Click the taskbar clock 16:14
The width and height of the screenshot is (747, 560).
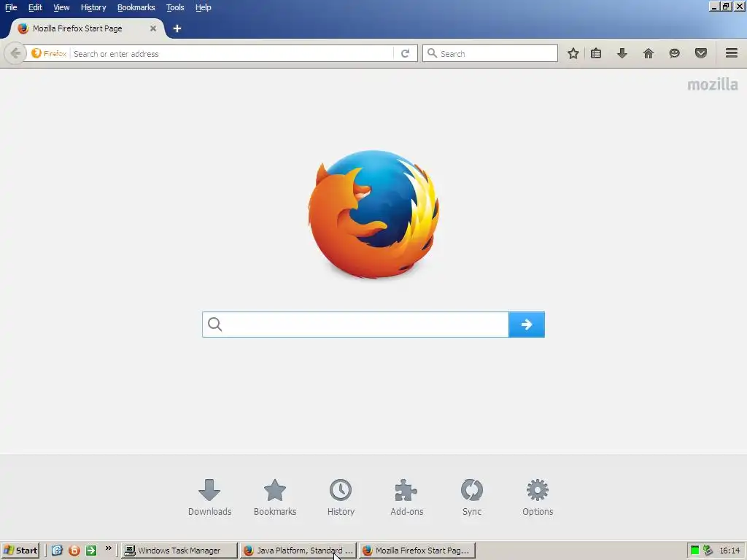pyautogui.click(x=729, y=551)
